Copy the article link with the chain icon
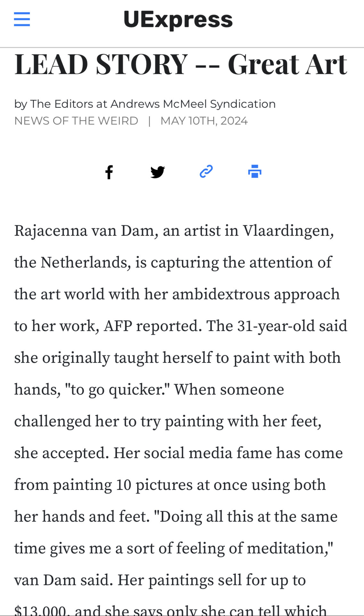Image resolution: width=364 pixels, height=616 pixels. click(206, 171)
